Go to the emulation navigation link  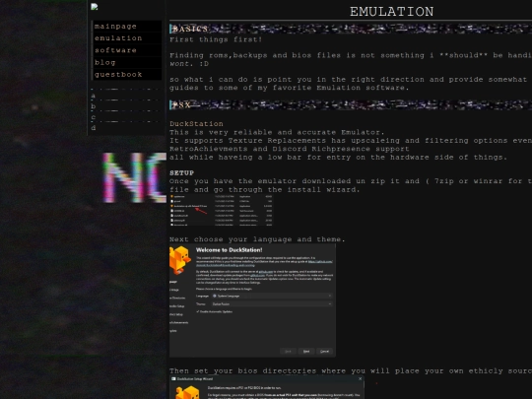[x=126, y=38]
